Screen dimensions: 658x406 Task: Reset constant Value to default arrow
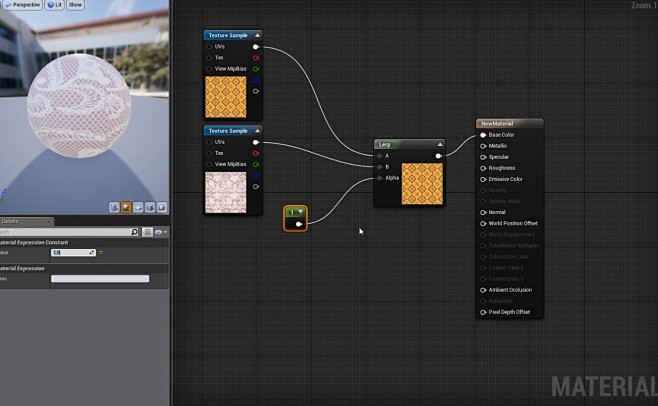[101, 252]
